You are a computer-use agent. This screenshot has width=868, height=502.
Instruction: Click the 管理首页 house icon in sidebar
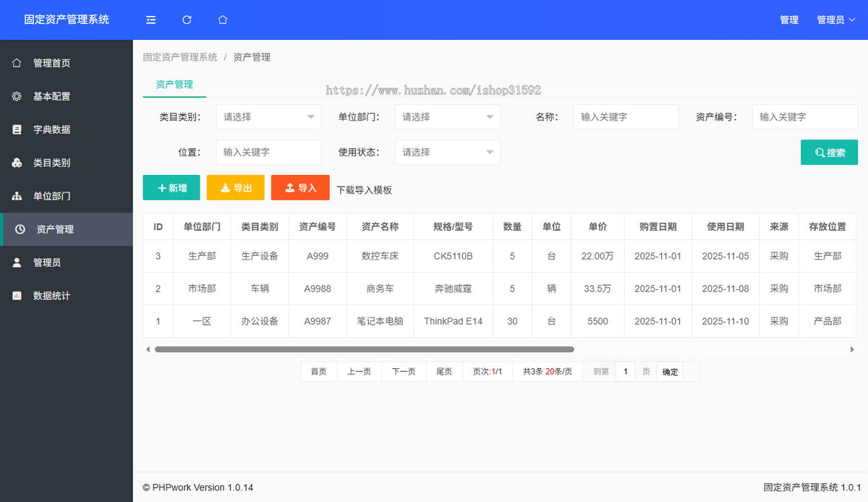(17, 63)
